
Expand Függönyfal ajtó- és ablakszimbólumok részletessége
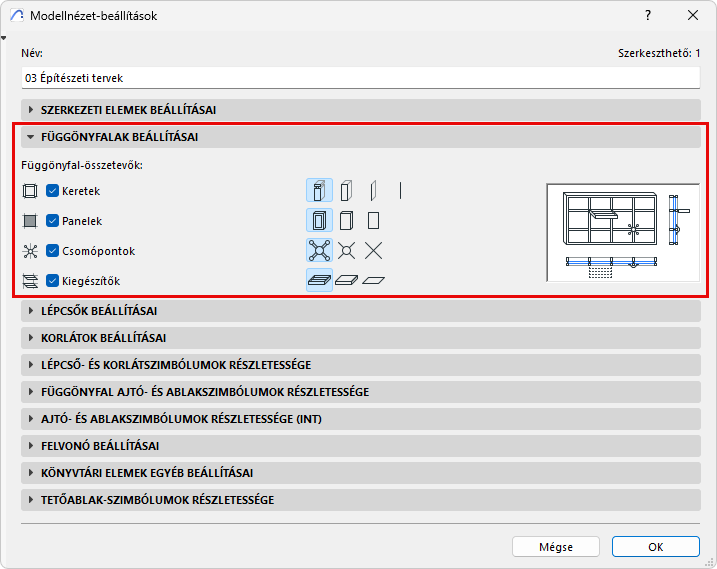point(361,392)
